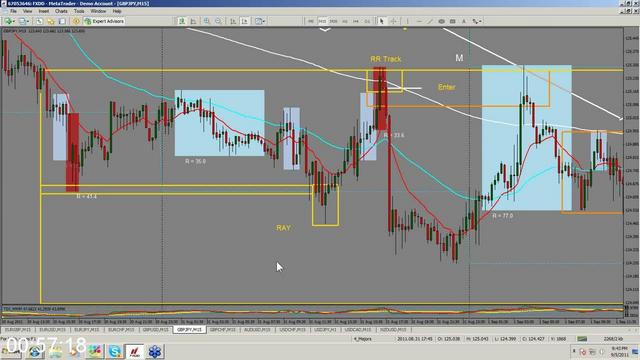The height and width of the screenshot is (360, 640).
Task: Switch to the line chart type icon
Action: click(x=193, y=21)
